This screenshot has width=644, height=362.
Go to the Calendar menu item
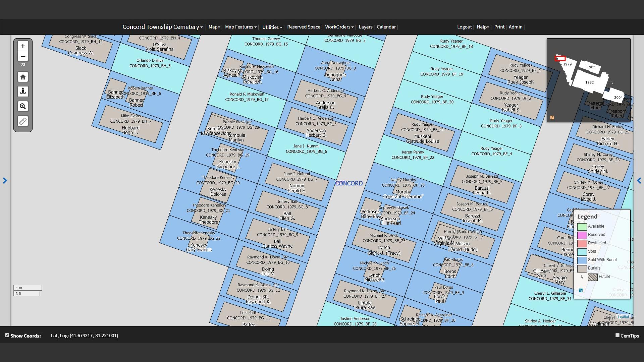pyautogui.click(x=386, y=27)
